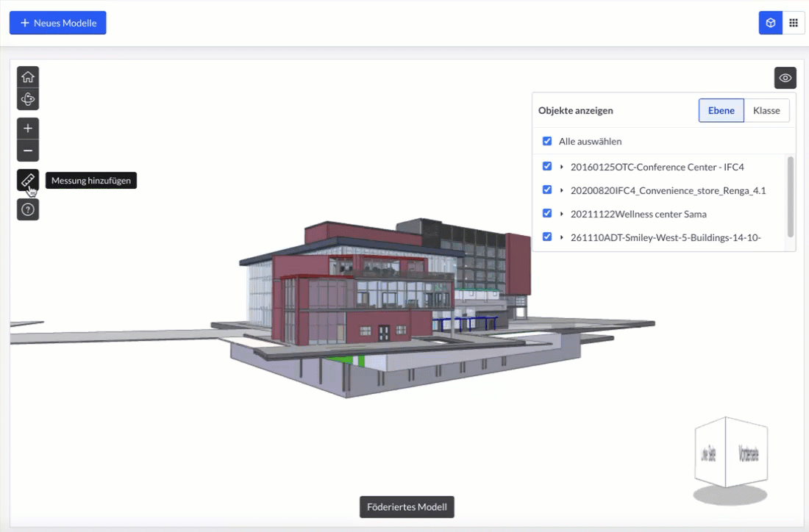Click the Föderiertes Modell label
The height and width of the screenshot is (532, 809).
(x=407, y=507)
